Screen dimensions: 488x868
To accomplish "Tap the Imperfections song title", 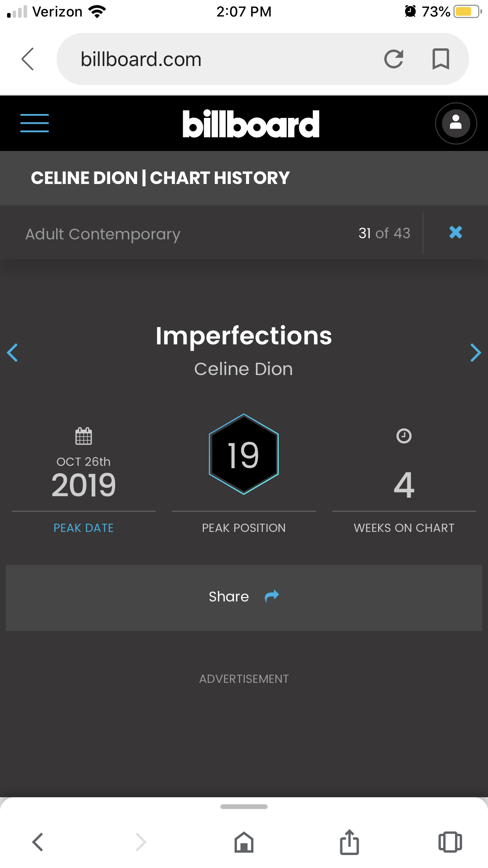I will (x=244, y=336).
